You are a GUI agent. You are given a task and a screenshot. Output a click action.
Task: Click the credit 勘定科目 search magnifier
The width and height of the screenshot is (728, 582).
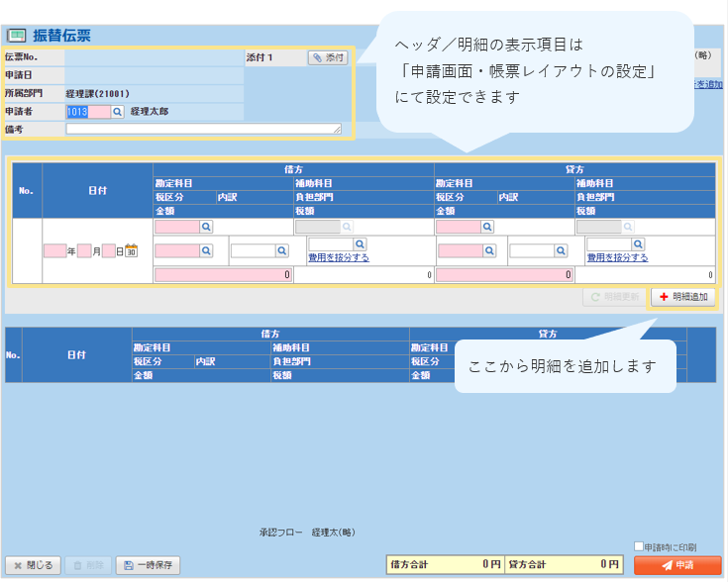[488, 227]
